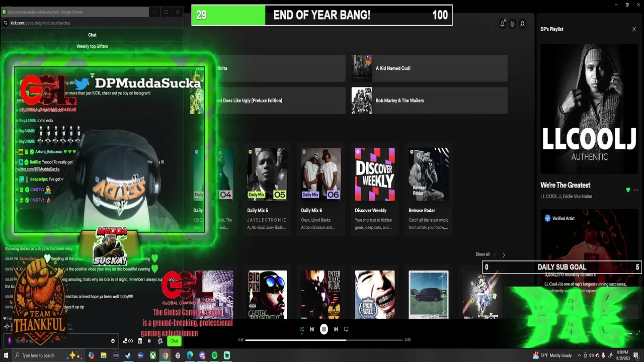Open Spotify user profile icon
This screenshot has height=362, width=644.
[x=522, y=24]
